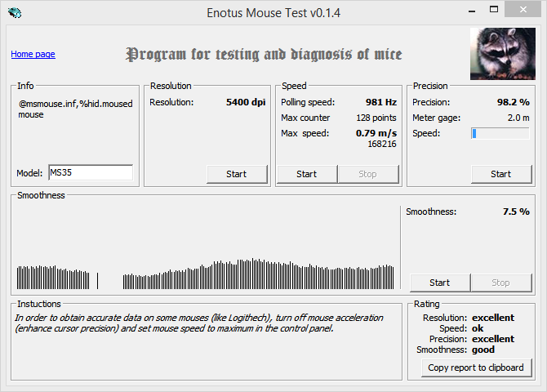Image resolution: width=547 pixels, height=392 pixels.
Task: Click the app icon in the title bar
Action: [x=15, y=13]
